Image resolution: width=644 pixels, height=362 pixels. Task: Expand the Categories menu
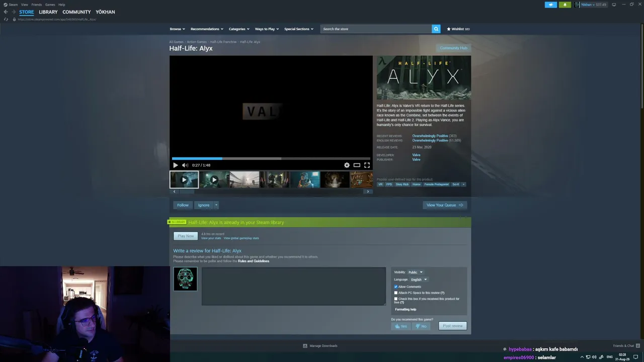pyautogui.click(x=239, y=29)
